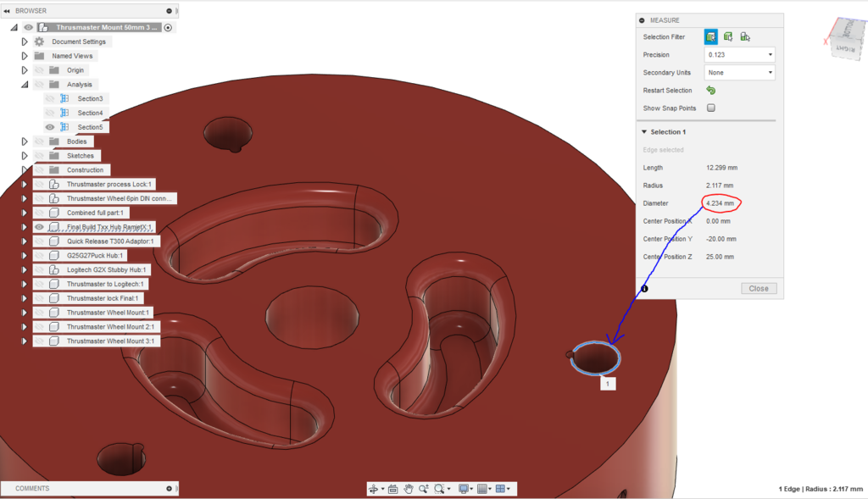Open the Zoom Window dropdown arrow
This screenshot has width=868, height=499.
click(449, 489)
